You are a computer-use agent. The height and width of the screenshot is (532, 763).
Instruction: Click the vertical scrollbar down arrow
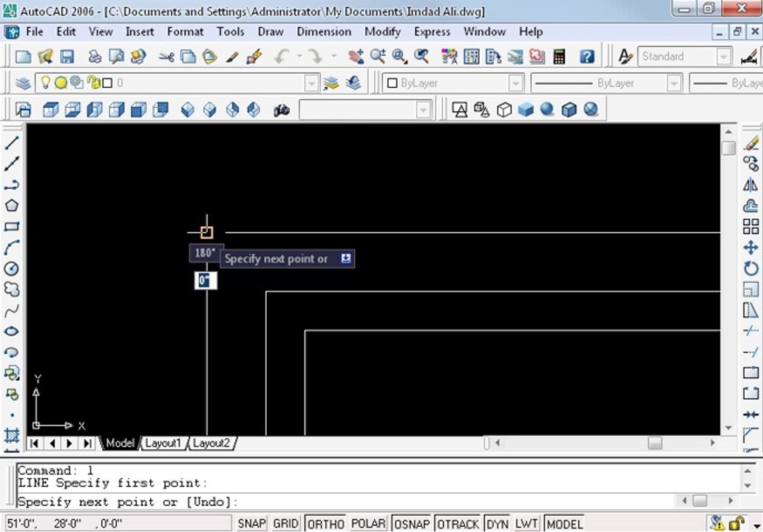point(728,428)
